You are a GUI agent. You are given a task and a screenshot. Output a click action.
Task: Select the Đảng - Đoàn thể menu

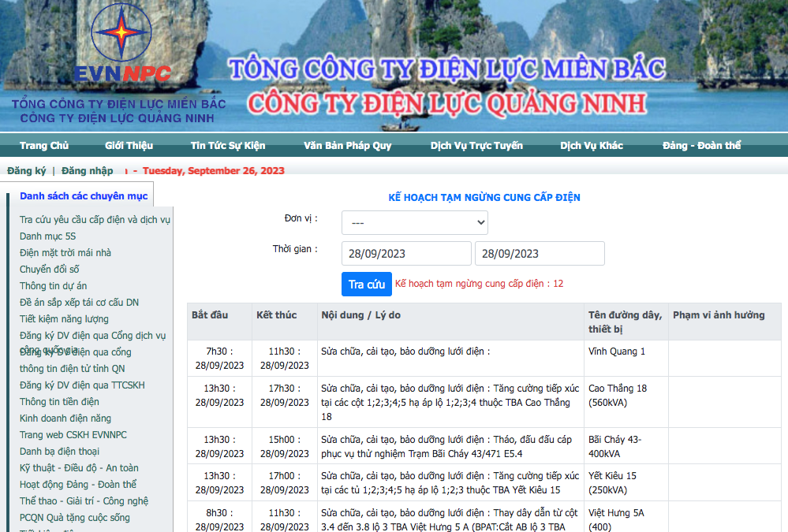[702, 146]
